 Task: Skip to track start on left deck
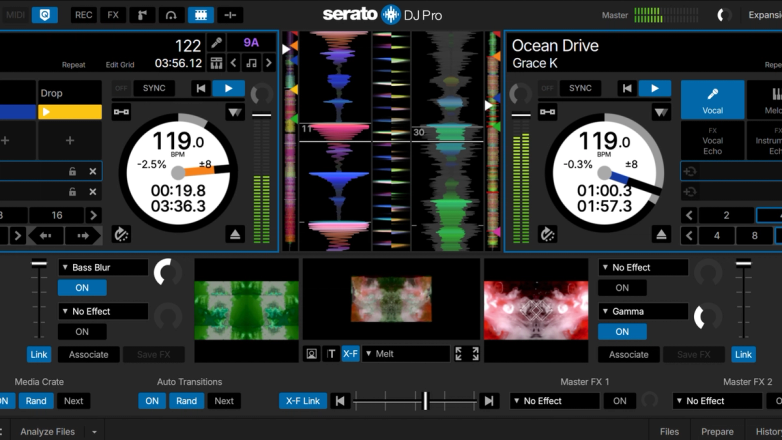click(x=200, y=88)
